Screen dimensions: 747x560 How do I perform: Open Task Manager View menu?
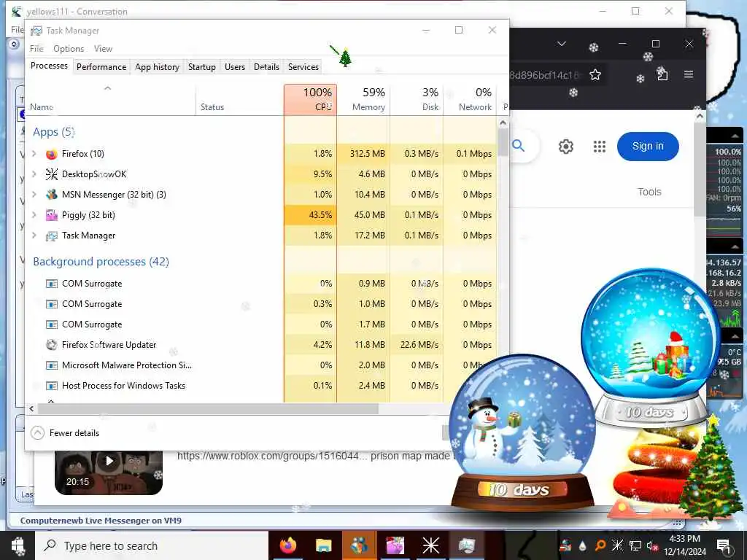point(103,49)
